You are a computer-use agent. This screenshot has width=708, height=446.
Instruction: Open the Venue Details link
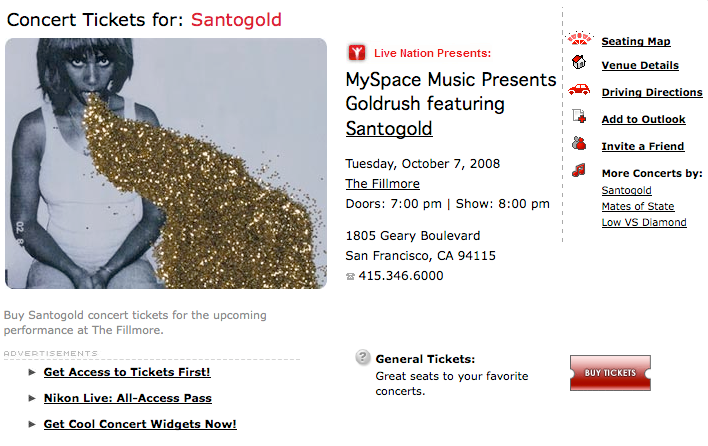pyautogui.click(x=640, y=66)
